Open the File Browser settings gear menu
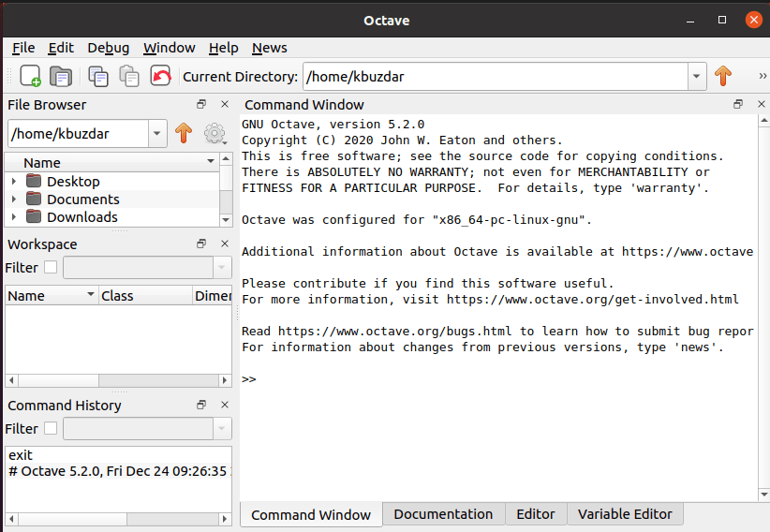This screenshot has width=770, height=532. 215,133
